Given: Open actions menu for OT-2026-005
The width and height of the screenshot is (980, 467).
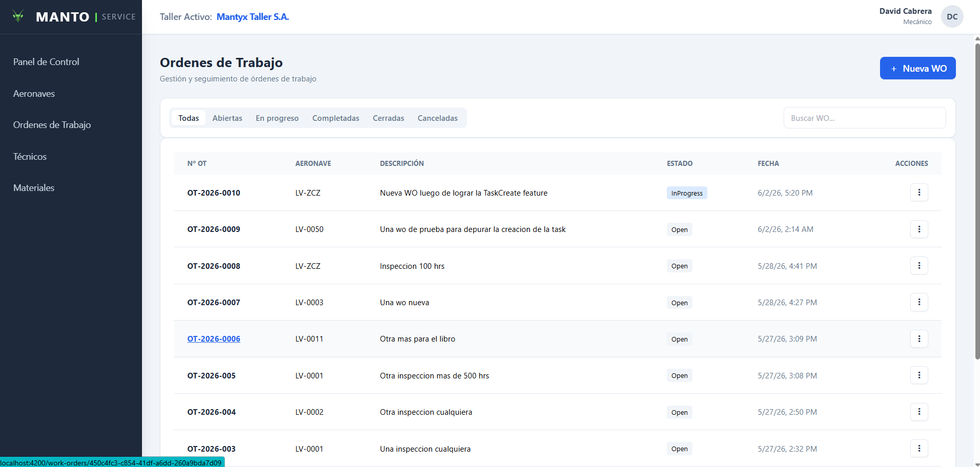Looking at the screenshot, I should [x=919, y=375].
